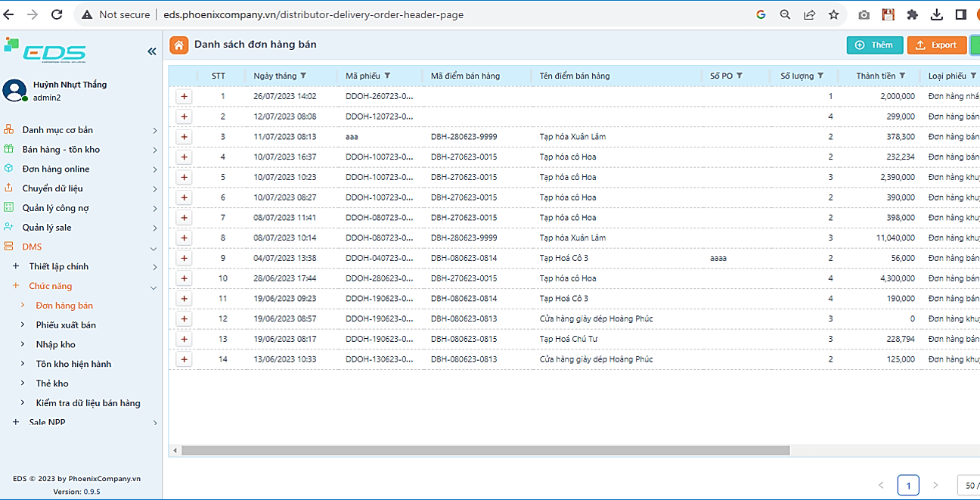980x500 pixels.
Task: Click the orange home icon
Action: coord(178,45)
